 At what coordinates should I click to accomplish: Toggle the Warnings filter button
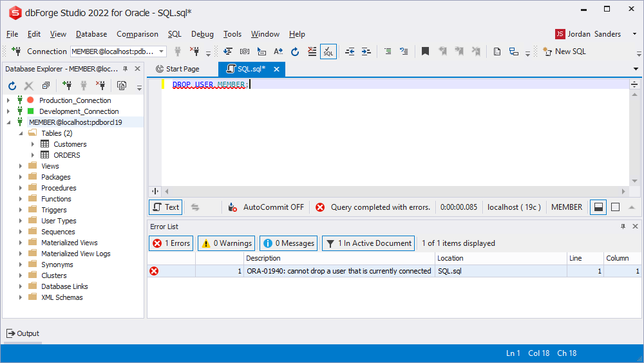pos(226,243)
